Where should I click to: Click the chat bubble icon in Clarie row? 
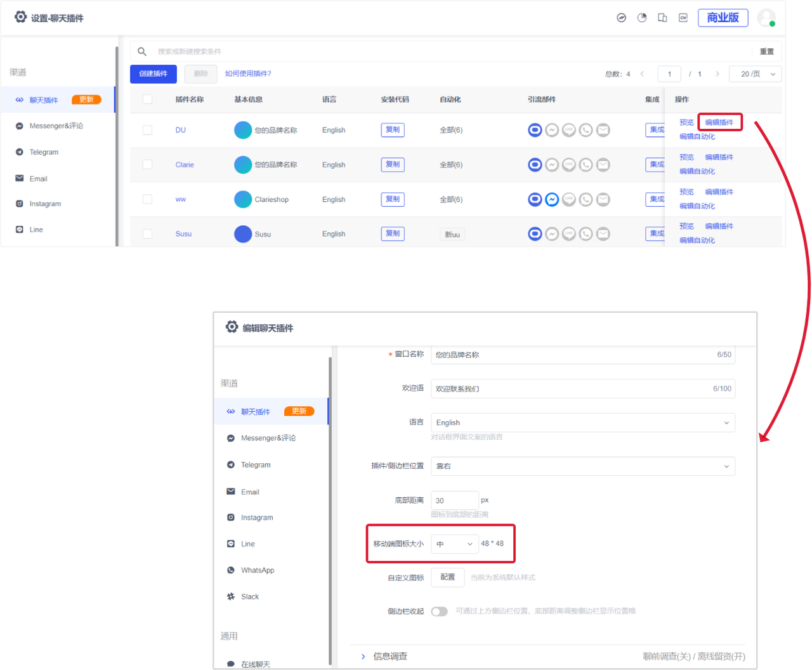(x=535, y=165)
